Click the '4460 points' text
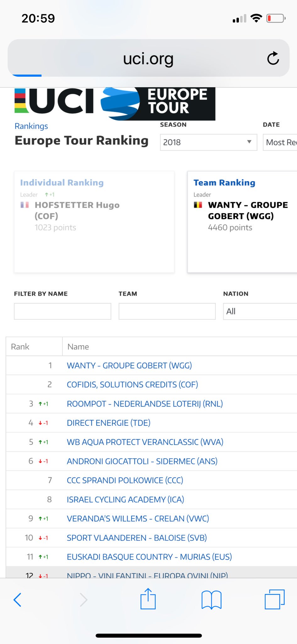 (x=230, y=227)
